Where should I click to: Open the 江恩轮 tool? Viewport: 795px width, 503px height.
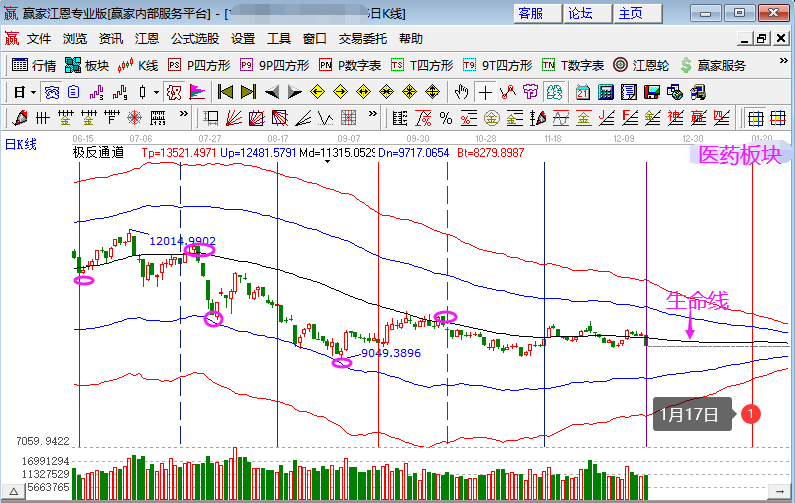coord(641,65)
